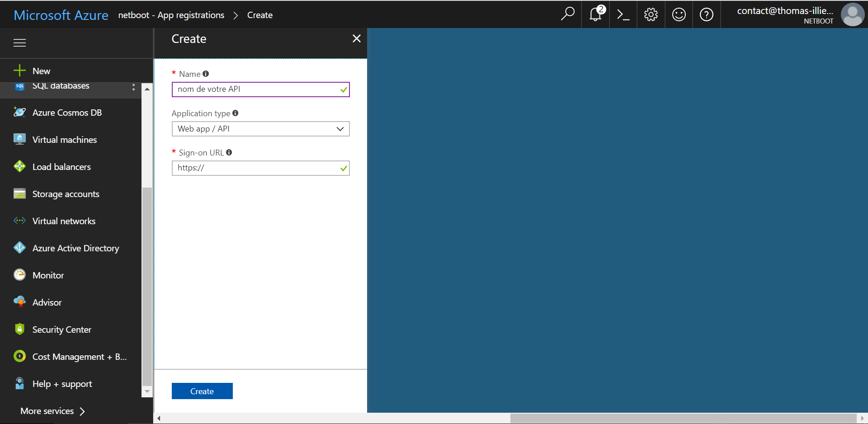
Task: Click the Azure Cosmos DB icon
Action: 19,112
